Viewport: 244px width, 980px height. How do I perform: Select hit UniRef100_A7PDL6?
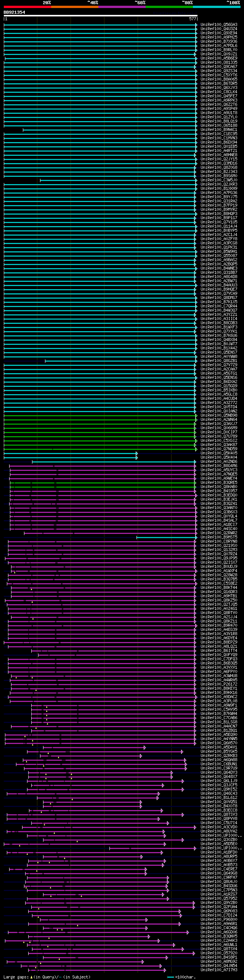[219, 45]
